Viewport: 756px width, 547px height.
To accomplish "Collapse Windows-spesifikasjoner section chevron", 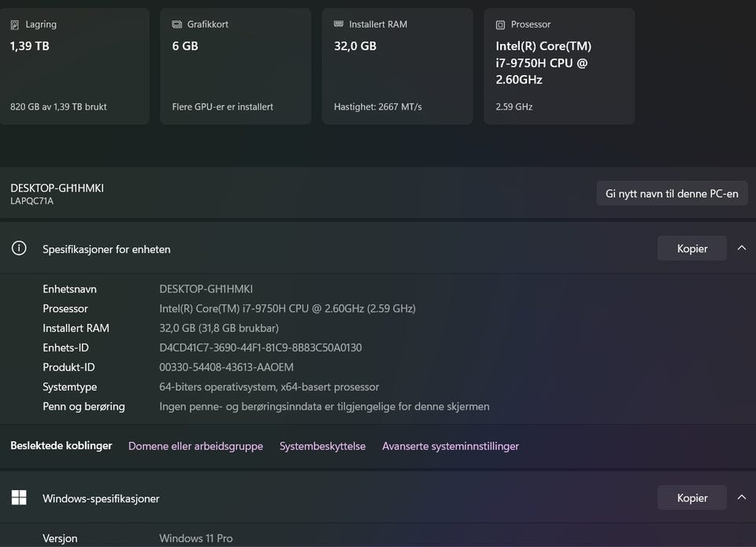I will click(742, 497).
